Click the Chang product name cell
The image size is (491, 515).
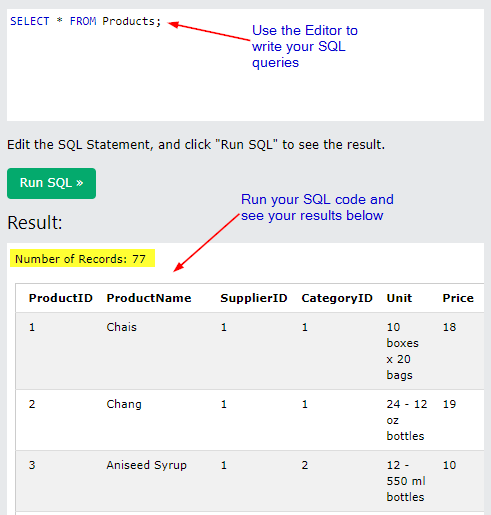[x=124, y=404]
